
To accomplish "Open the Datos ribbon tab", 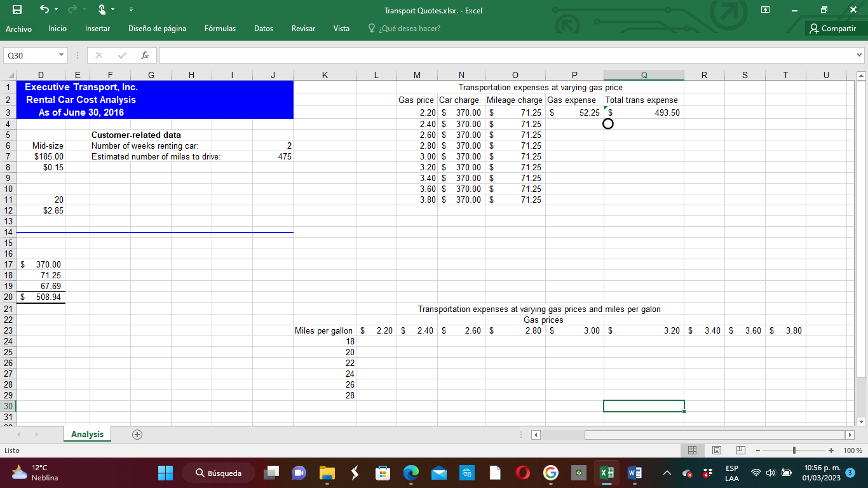I will tap(264, 29).
